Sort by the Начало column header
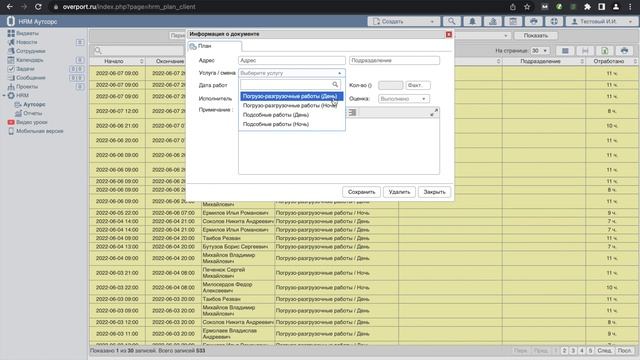 (x=117, y=61)
